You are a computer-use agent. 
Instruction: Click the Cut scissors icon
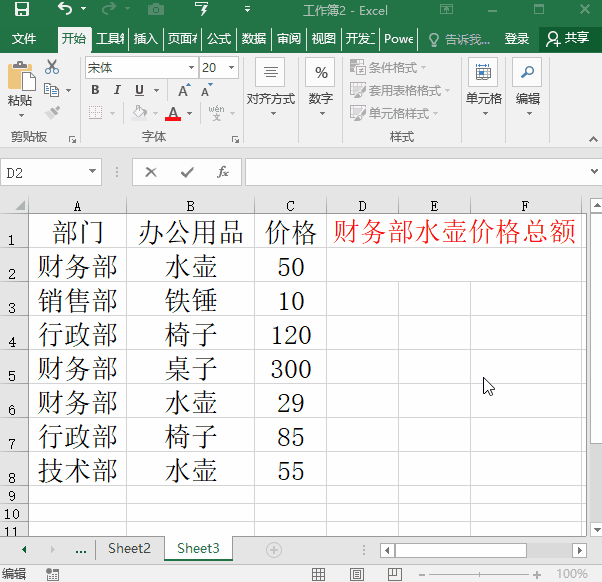(52, 67)
